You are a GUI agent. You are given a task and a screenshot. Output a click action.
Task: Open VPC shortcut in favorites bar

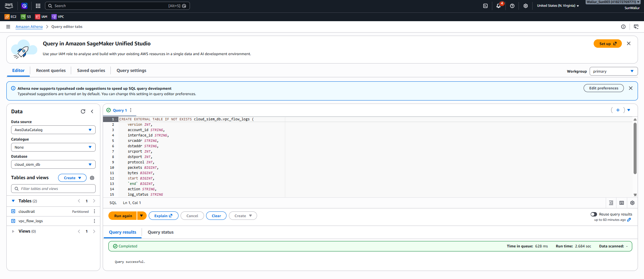click(58, 16)
